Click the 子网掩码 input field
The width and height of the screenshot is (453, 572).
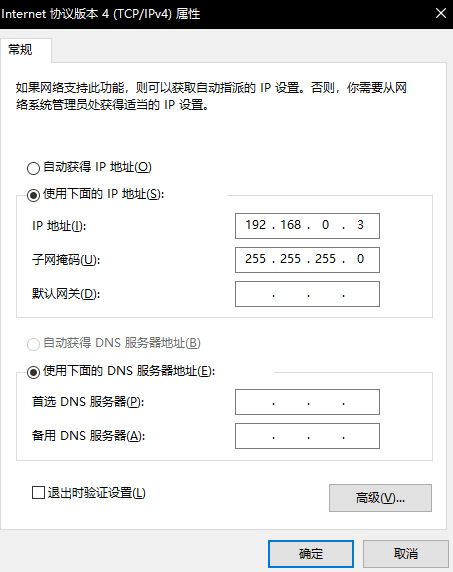[x=307, y=260]
